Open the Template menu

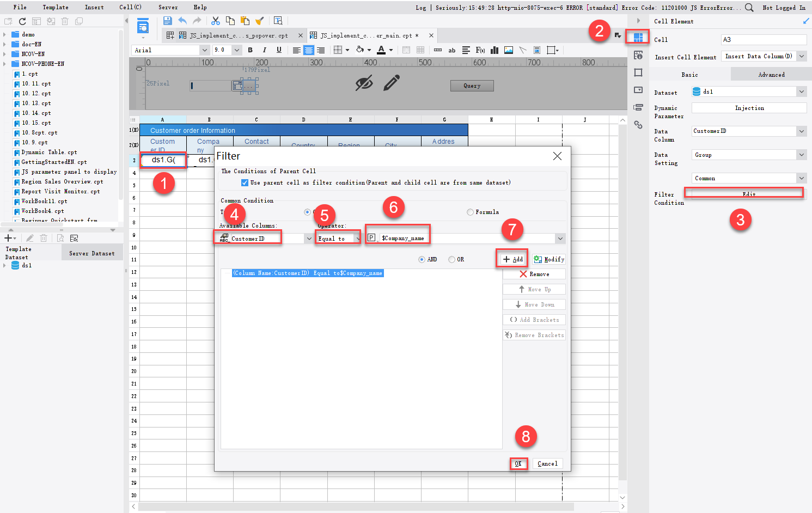(x=56, y=8)
